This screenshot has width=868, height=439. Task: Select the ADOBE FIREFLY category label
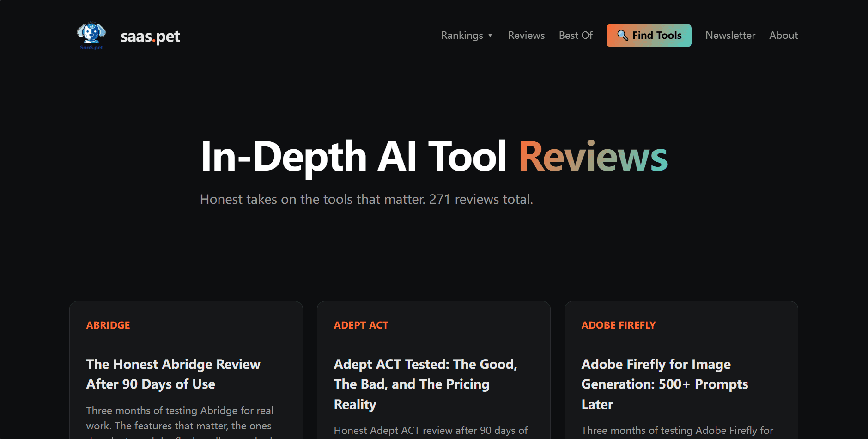619,325
